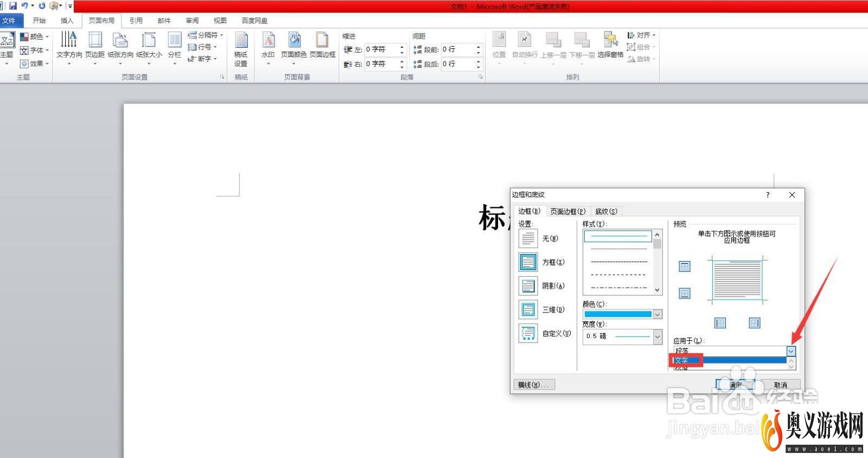The image size is (868, 458).
Task: Open the 分栏 columns menu
Action: click(174, 48)
